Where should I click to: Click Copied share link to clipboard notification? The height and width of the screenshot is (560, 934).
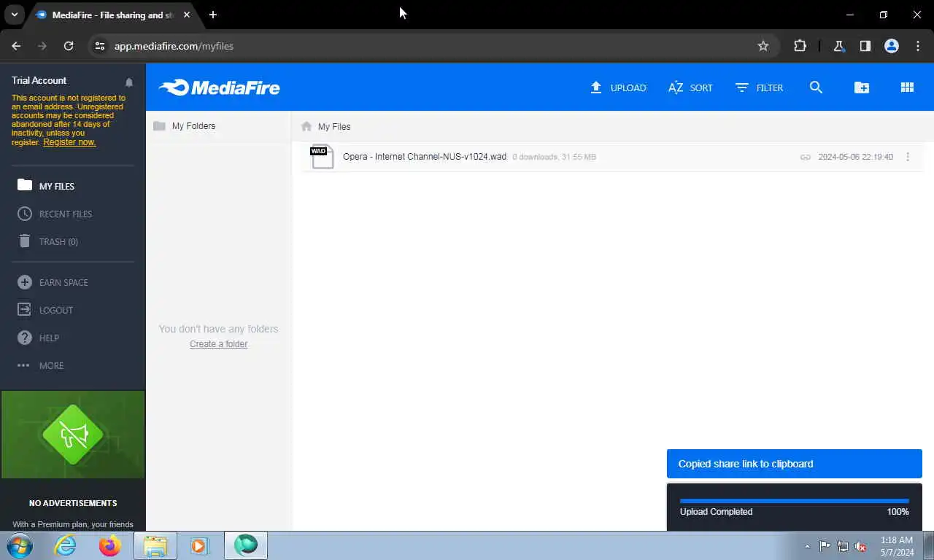click(x=795, y=464)
